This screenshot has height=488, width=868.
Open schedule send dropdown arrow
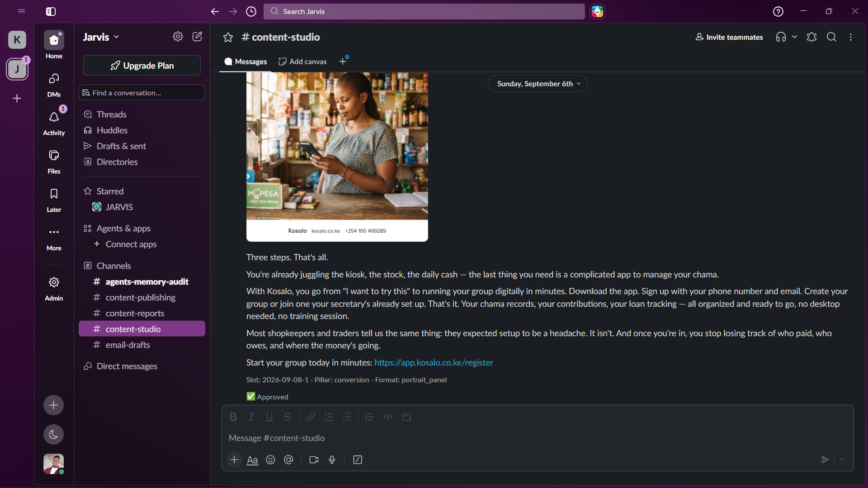pyautogui.click(x=842, y=460)
